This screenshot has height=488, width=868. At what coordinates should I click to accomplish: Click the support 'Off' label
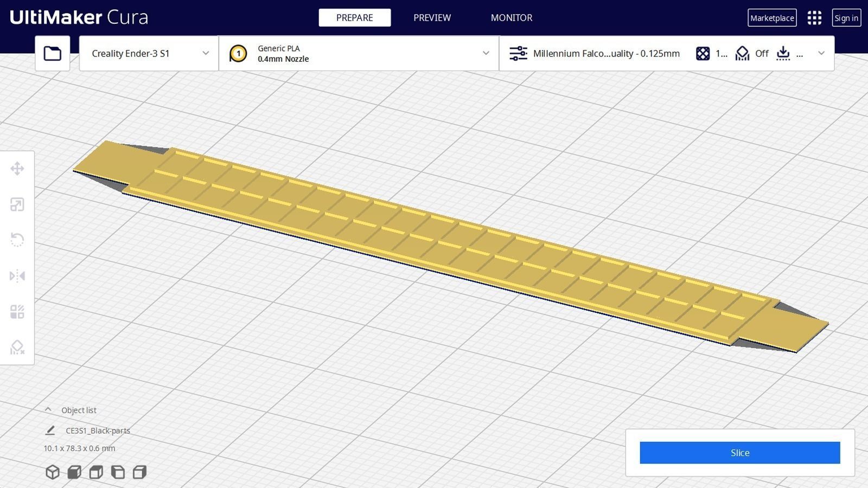tap(762, 53)
